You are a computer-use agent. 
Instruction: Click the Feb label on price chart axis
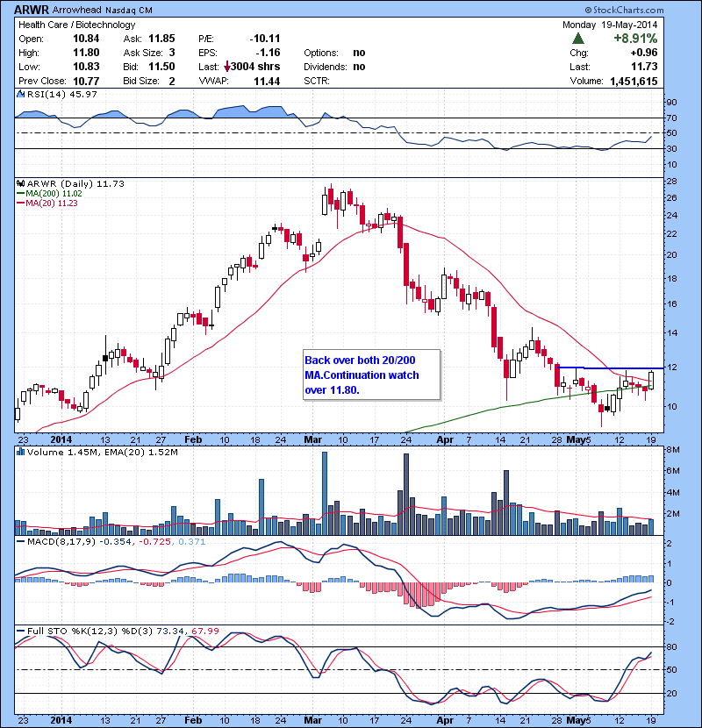pos(193,439)
